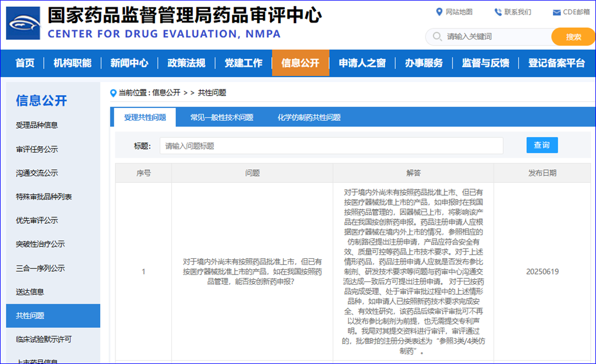Screen dimensions: 596x364
Task: Select 审评任务公示 in the sidebar
Action: 37,149
